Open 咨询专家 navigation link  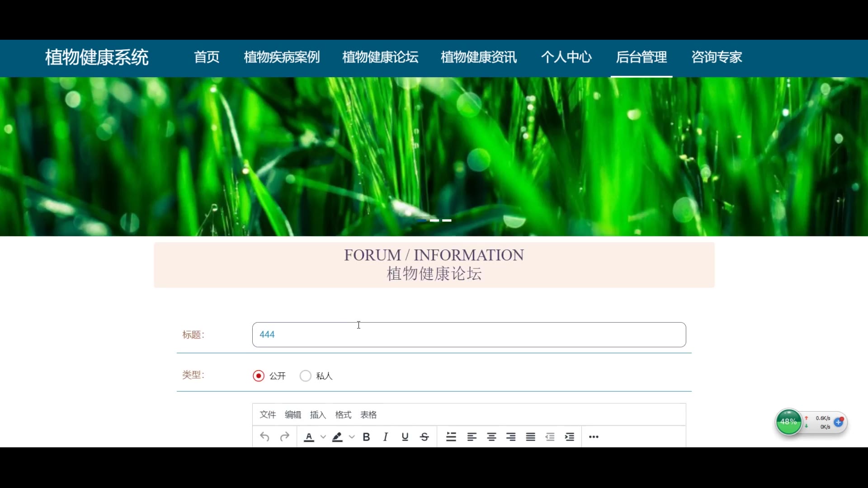coord(717,57)
